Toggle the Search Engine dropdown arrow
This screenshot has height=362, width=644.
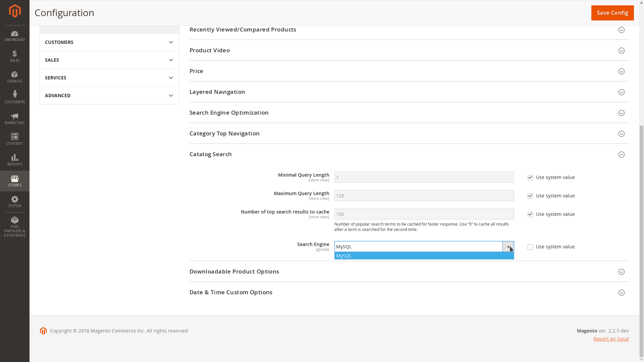[x=508, y=247]
